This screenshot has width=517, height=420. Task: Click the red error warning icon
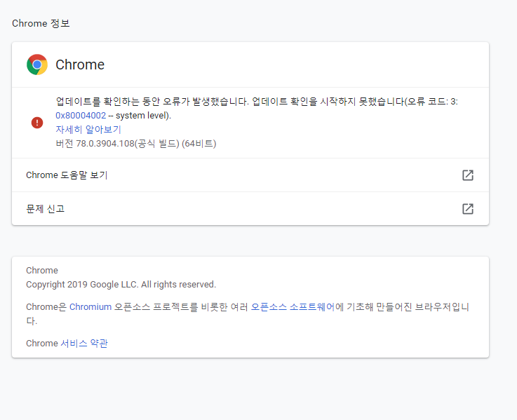pos(37,123)
